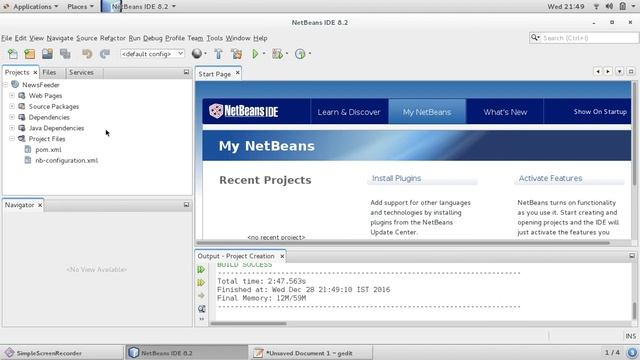Open the Learn & Discover tab

tap(349, 112)
